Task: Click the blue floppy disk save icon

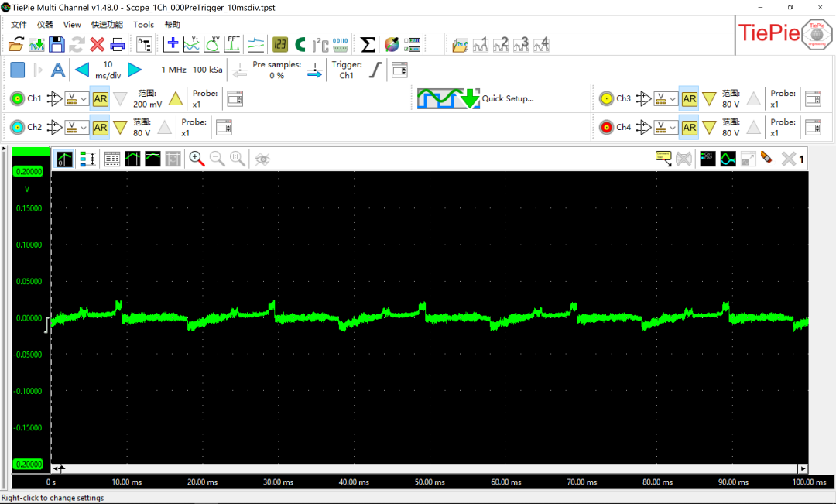Action: (57, 44)
